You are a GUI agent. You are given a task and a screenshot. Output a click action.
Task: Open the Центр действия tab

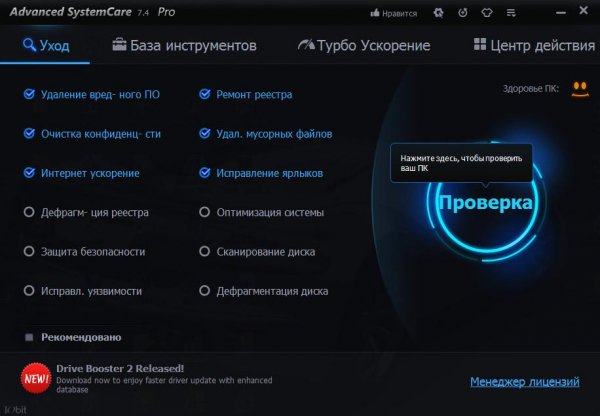pyautogui.click(x=534, y=46)
